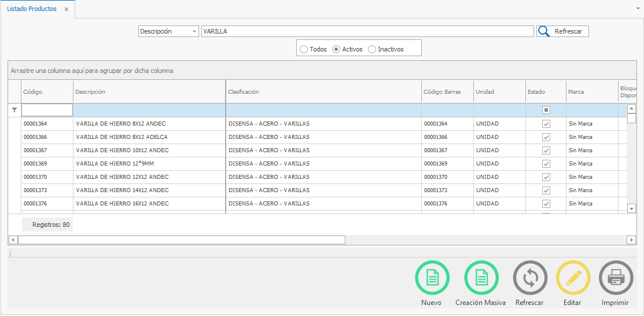Click UNIDAD cell of product 00001370
The height and width of the screenshot is (316, 644).
tap(499, 177)
